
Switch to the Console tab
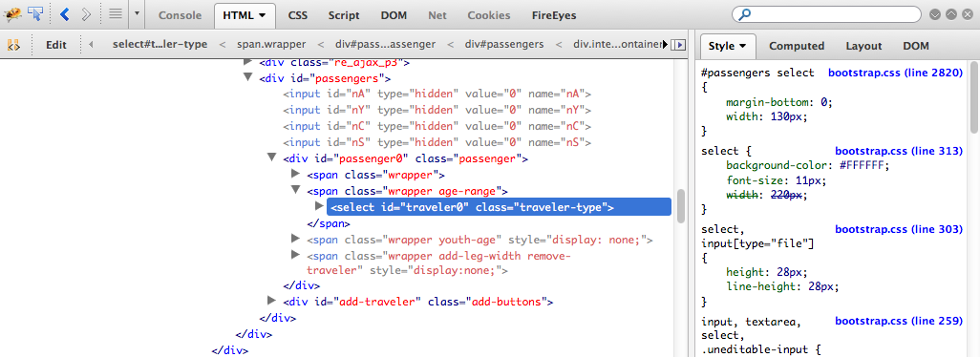(180, 15)
